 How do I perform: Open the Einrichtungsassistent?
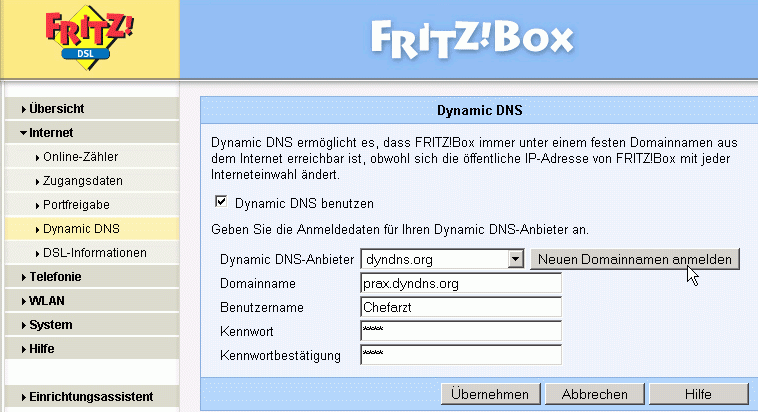92,397
